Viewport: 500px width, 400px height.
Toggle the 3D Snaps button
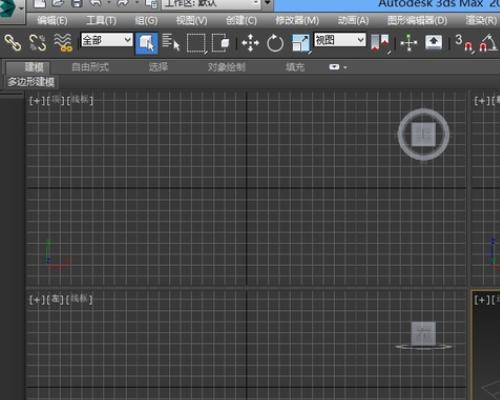click(x=464, y=43)
